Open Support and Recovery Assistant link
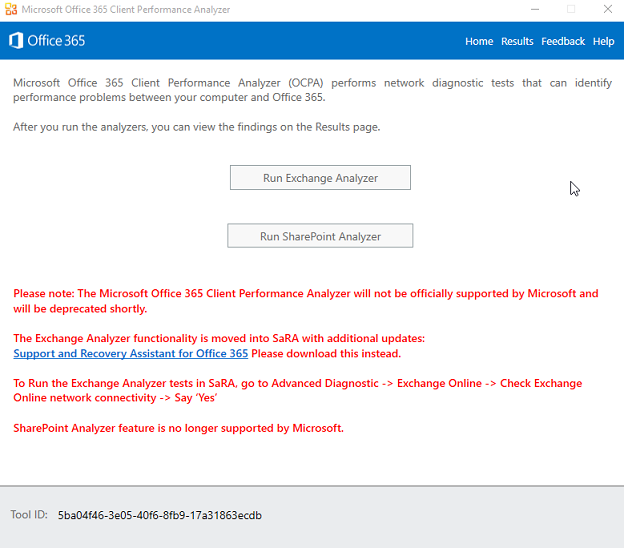This screenshot has width=624, height=548. tap(131, 353)
